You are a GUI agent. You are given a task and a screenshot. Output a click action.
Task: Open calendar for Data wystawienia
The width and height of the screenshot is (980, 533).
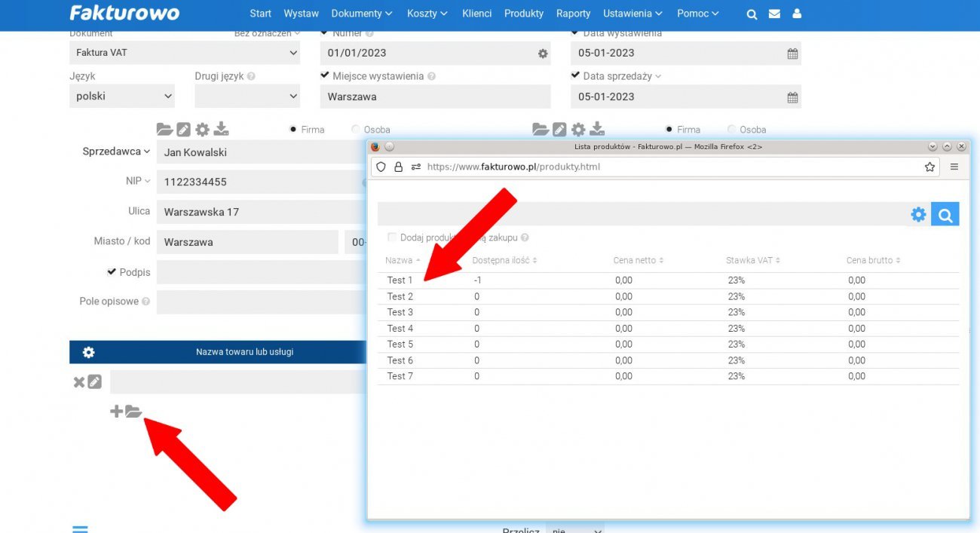coord(792,54)
